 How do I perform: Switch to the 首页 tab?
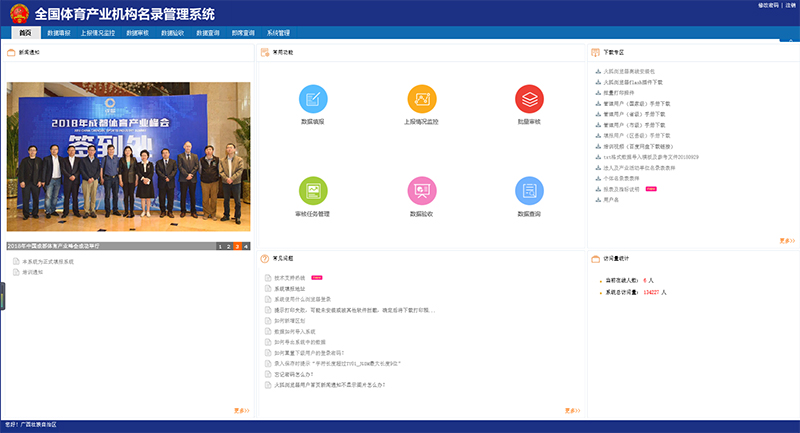point(24,33)
